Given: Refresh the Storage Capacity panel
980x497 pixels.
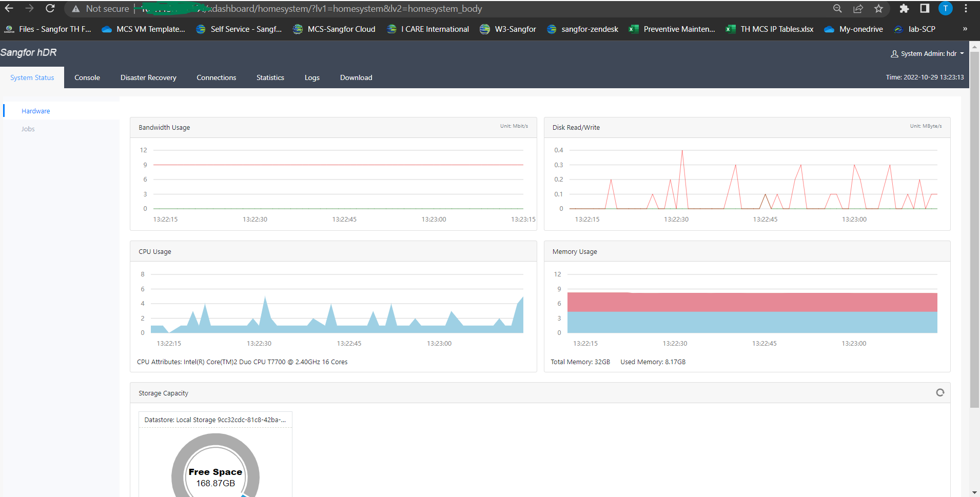Looking at the screenshot, I should point(940,392).
